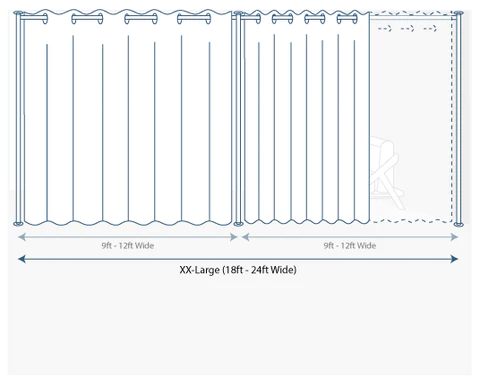480x386 pixels.
Task: Click the faded armchair behind the curtain
Action: coord(387,172)
